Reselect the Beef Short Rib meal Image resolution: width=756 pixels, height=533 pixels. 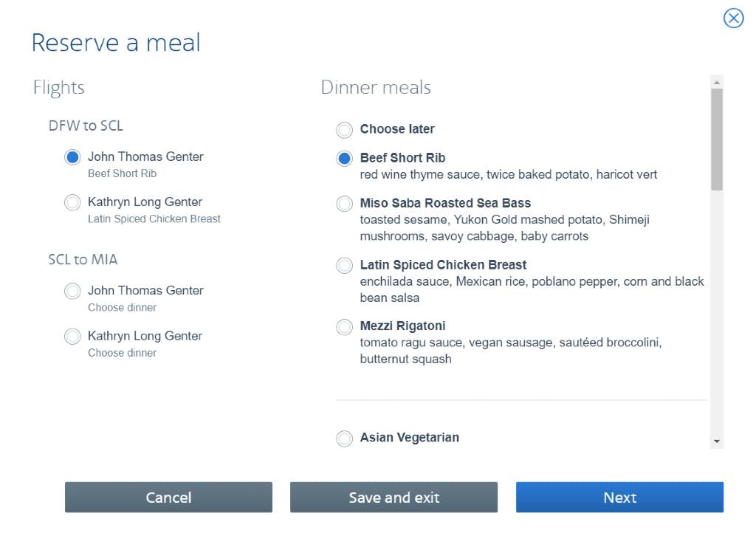344,158
